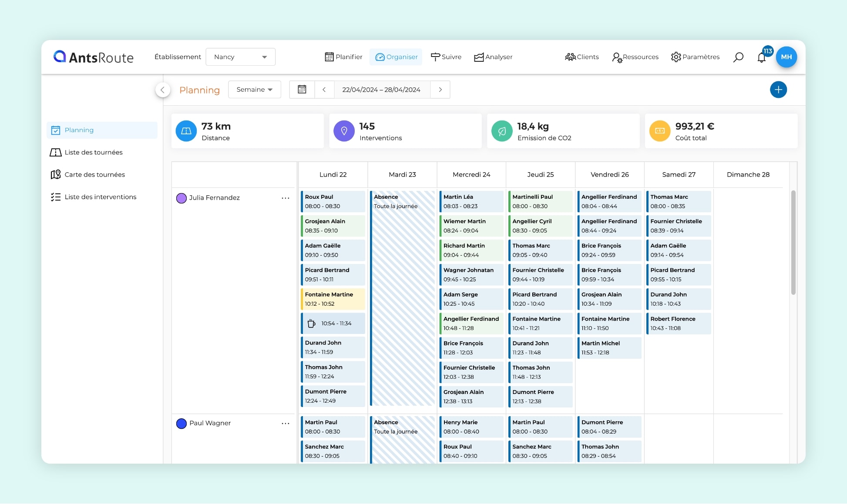Open the Planifier calendar view
Image resolution: width=847 pixels, height=504 pixels.
(x=343, y=57)
